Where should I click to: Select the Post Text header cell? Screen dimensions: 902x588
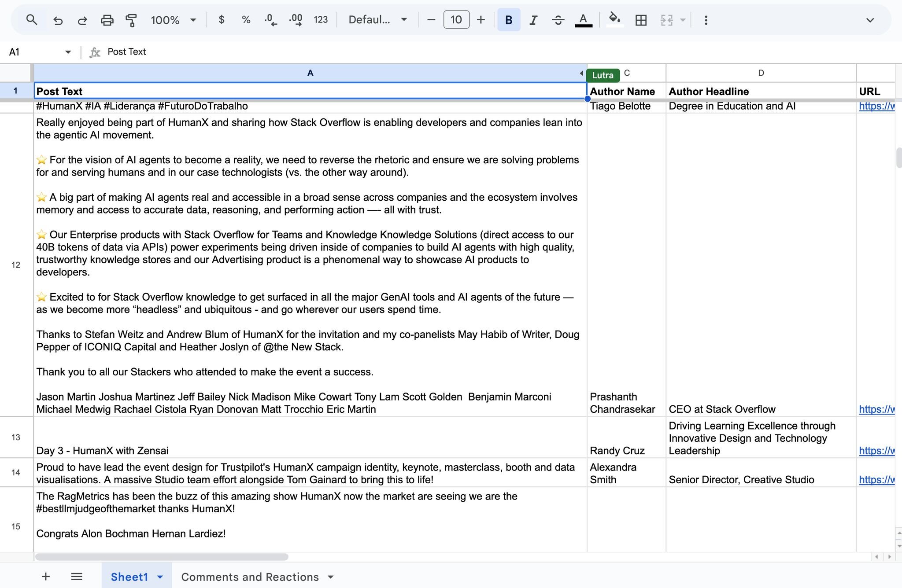(x=310, y=91)
